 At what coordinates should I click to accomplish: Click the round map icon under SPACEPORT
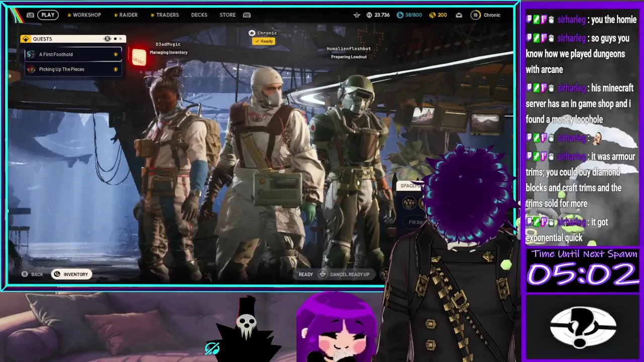(x=409, y=203)
